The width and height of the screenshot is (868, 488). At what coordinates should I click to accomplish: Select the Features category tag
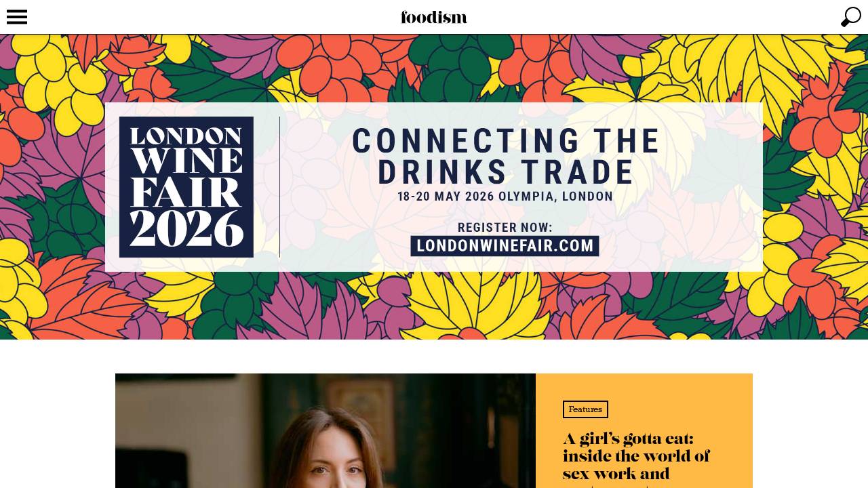(x=585, y=409)
